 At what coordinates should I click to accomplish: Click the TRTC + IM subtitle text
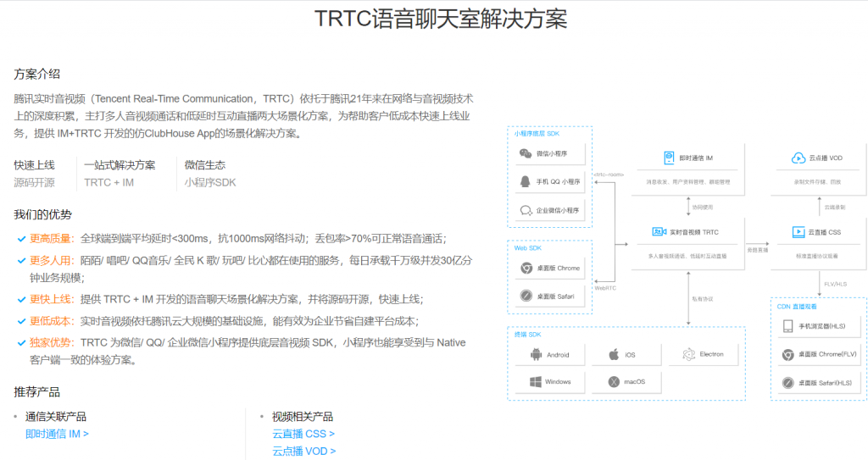point(109,183)
